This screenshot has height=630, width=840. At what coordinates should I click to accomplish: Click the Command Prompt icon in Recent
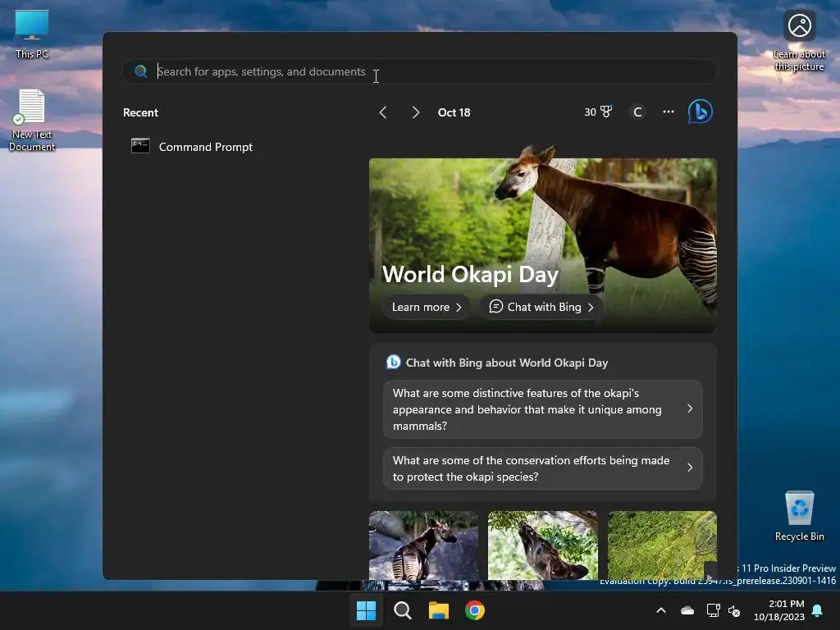pos(140,146)
